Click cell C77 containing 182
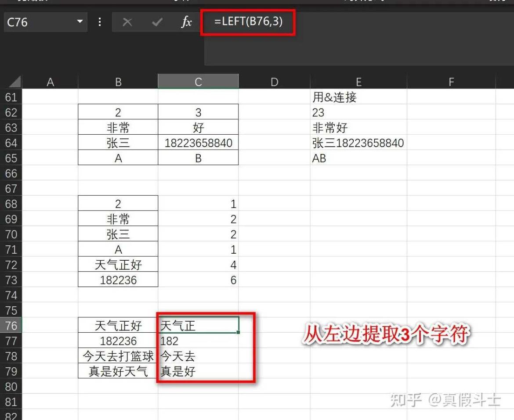 pyautogui.click(x=198, y=341)
